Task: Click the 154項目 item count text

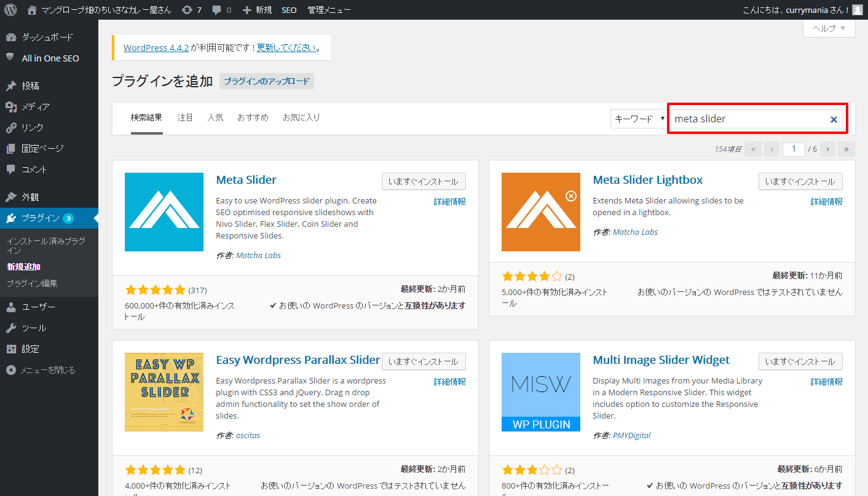Action: (x=728, y=149)
